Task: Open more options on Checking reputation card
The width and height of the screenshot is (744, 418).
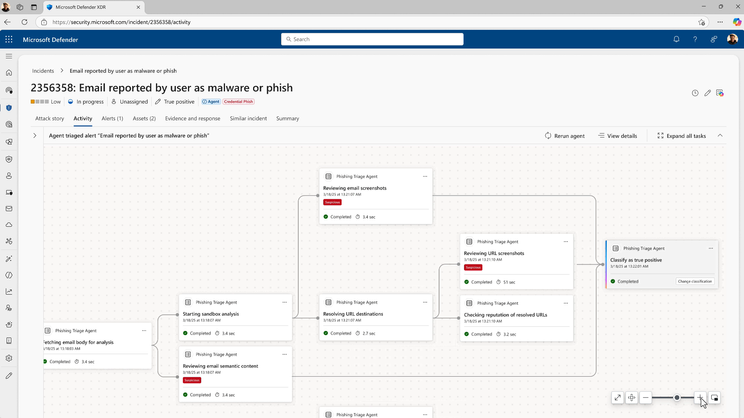Action: click(x=566, y=303)
